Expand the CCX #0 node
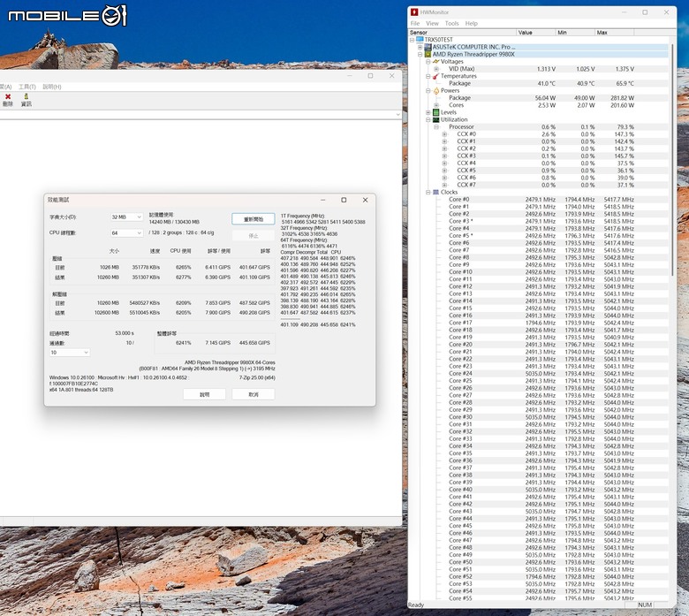This screenshot has height=616, width=689. 444,134
